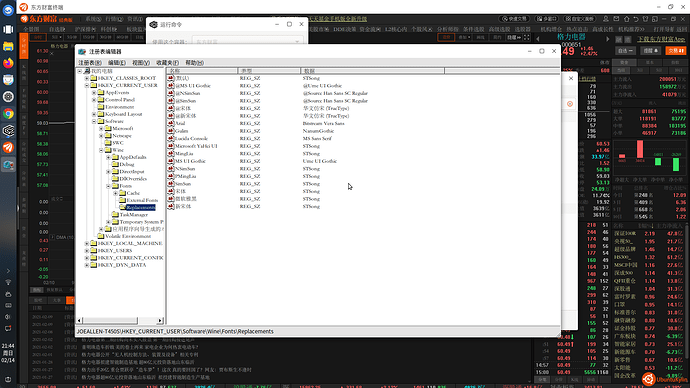Open the 注册表(R) menu
This screenshot has width=690, height=388.
point(90,63)
